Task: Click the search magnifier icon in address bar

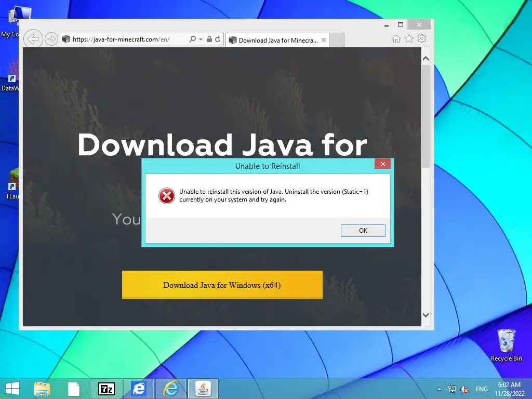Action: click(x=192, y=39)
